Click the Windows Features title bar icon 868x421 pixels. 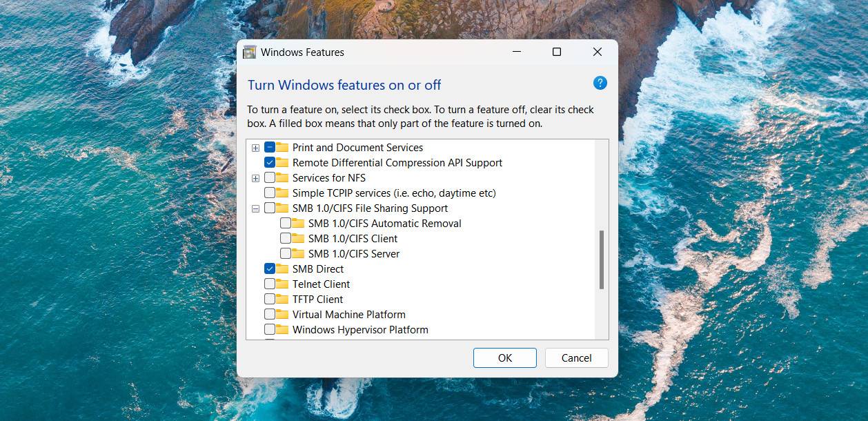[250, 52]
